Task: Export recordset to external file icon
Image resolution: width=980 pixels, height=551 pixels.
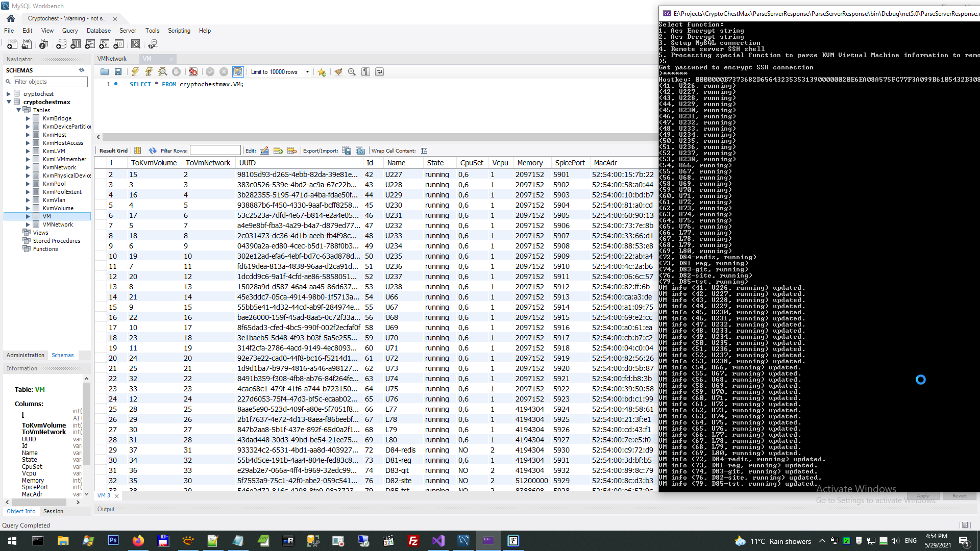Action: tap(347, 151)
